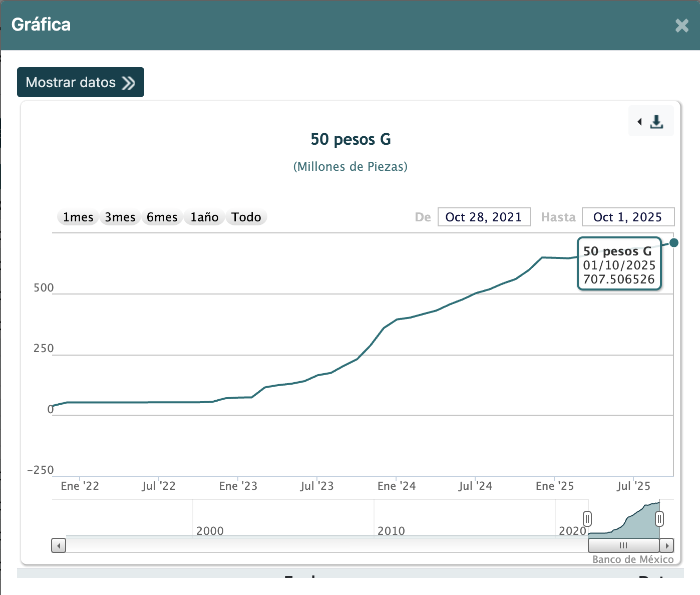Click the Mostrar datos button
Screen dimensions: 700x595
(80, 82)
